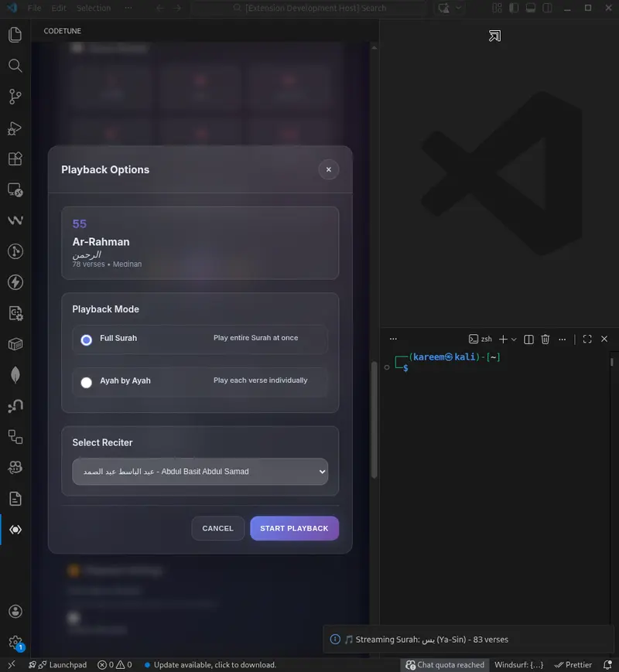The height and width of the screenshot is (672, 619).
Task: Click the Streaming Surah notification text
Action: (x=432, y=640)
